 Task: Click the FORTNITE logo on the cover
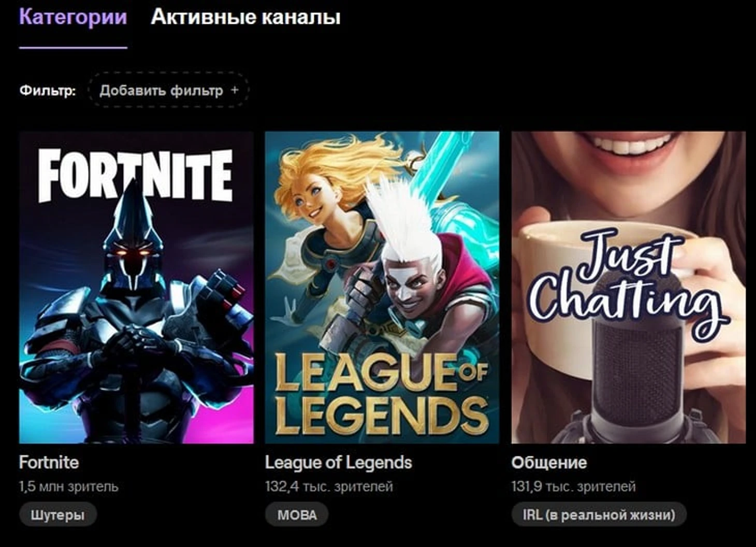[135, 176]
